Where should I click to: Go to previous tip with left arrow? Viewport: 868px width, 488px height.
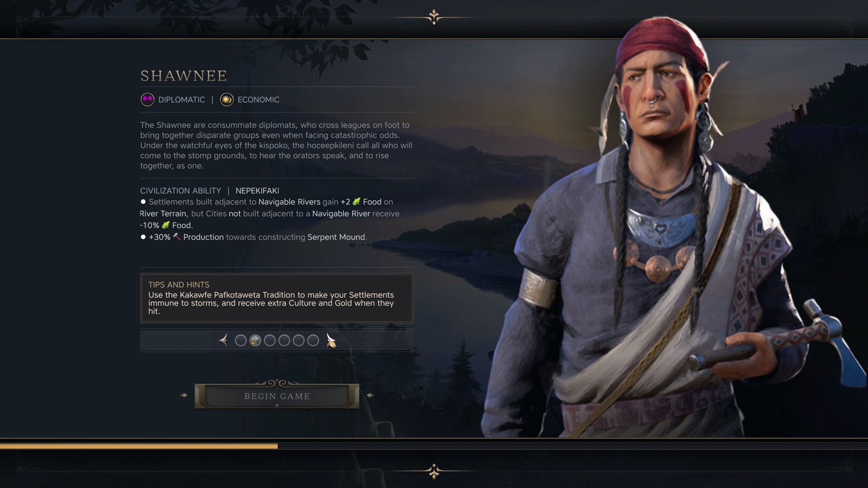[223, 340]
